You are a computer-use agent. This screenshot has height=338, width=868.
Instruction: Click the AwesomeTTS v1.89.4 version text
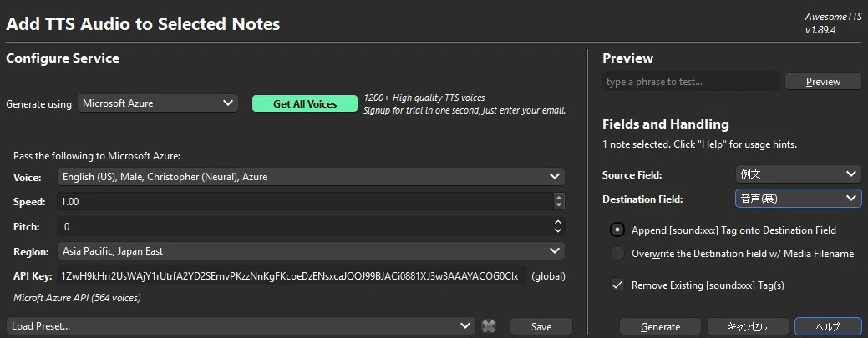click(x=833, y=24)
